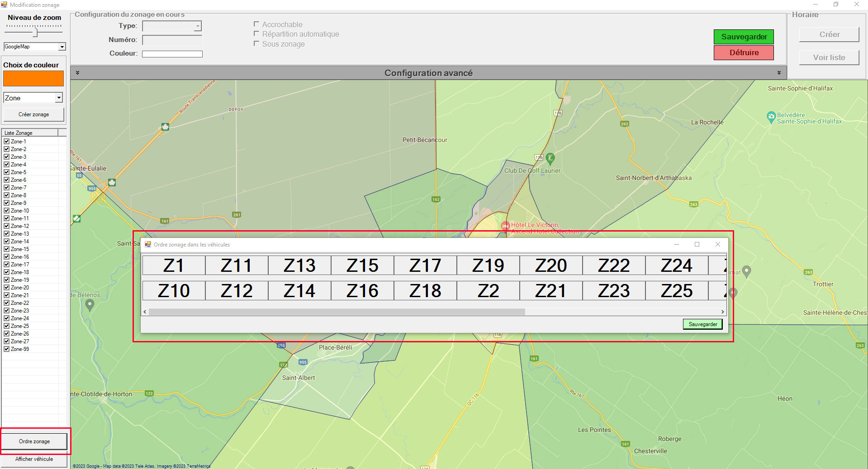Click the location pin near de Bélénos
Screen dimensions: 868x469
(90, 305)
